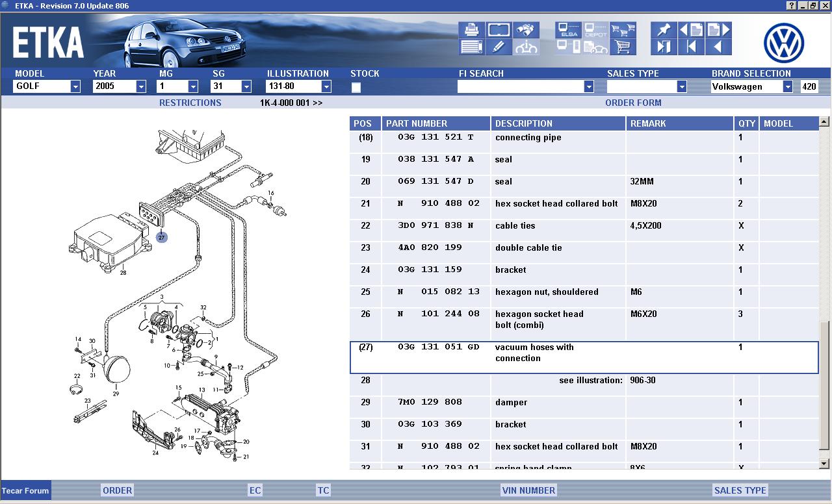This screenshot has width=832, height=504.
Task: Click ORDER in bottom bar
Action: click(118, 490)
